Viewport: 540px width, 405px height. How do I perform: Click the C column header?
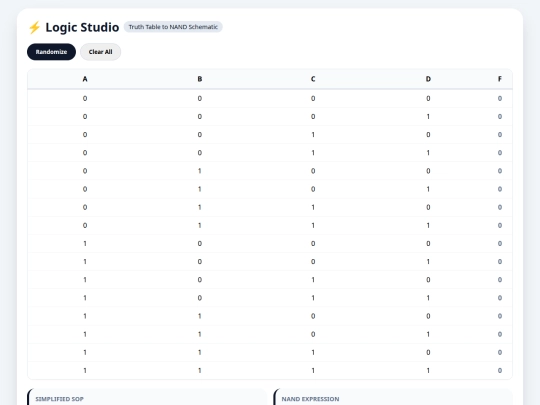pyautogui.click(x=313, y=79)
